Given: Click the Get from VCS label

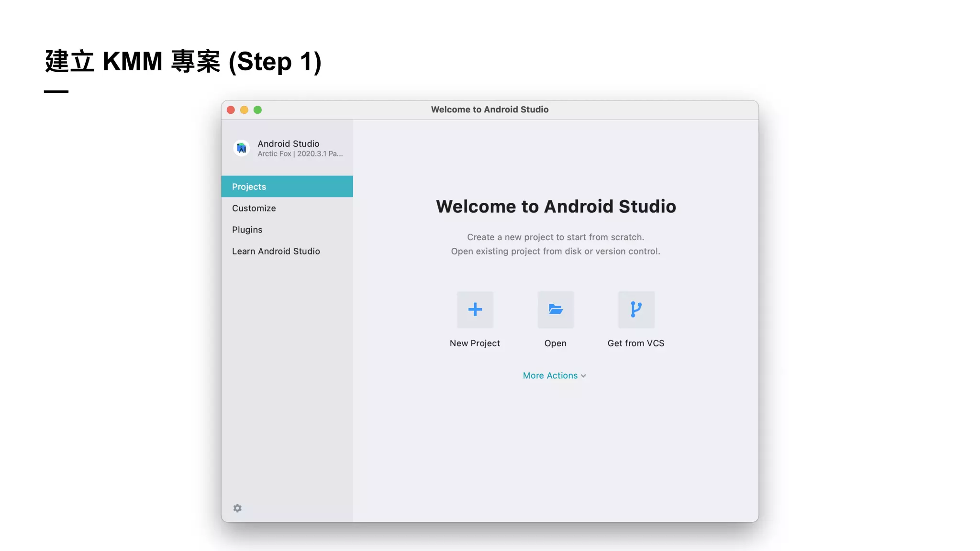Looking at the screenshot, I should (x=636, y=343).
